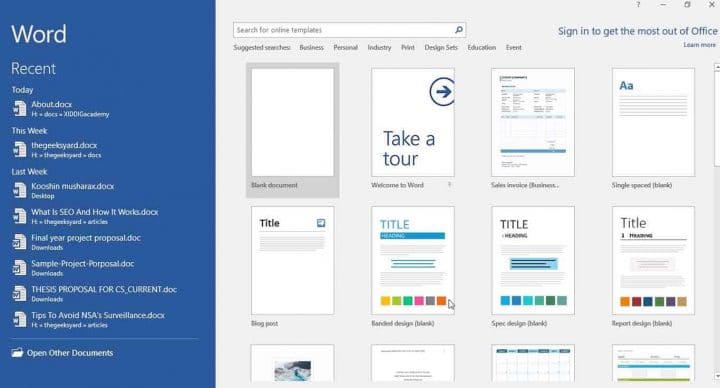This screenshot has height=388, width=720.
Task: Select the Industry suggested search
Action: pos(379,47)
